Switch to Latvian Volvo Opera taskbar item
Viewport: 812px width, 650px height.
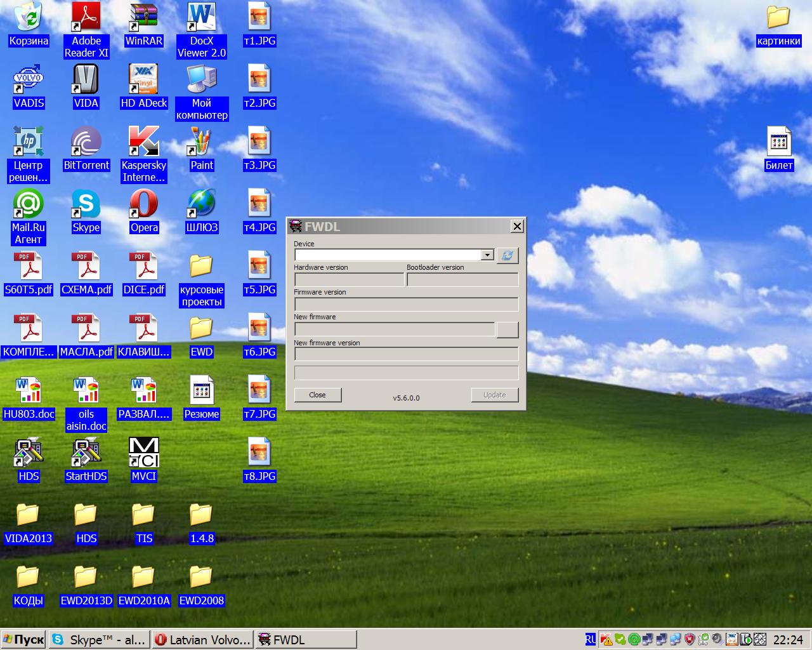[203, 639]
